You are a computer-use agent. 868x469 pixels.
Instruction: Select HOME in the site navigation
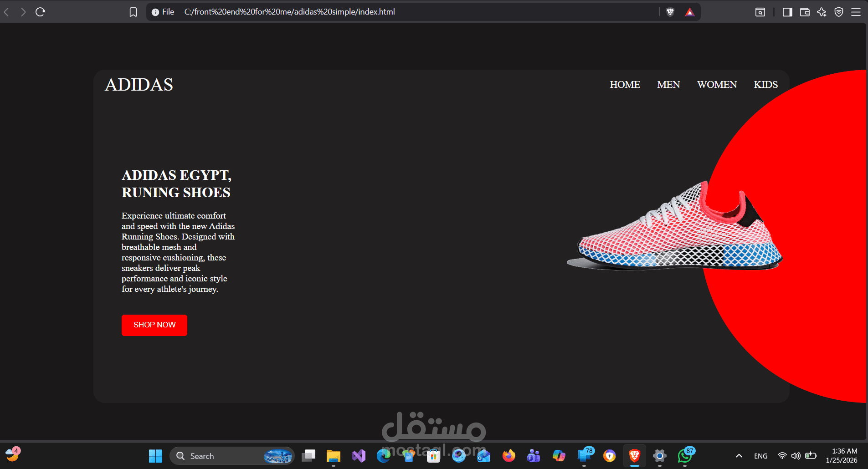pos(625,85)
